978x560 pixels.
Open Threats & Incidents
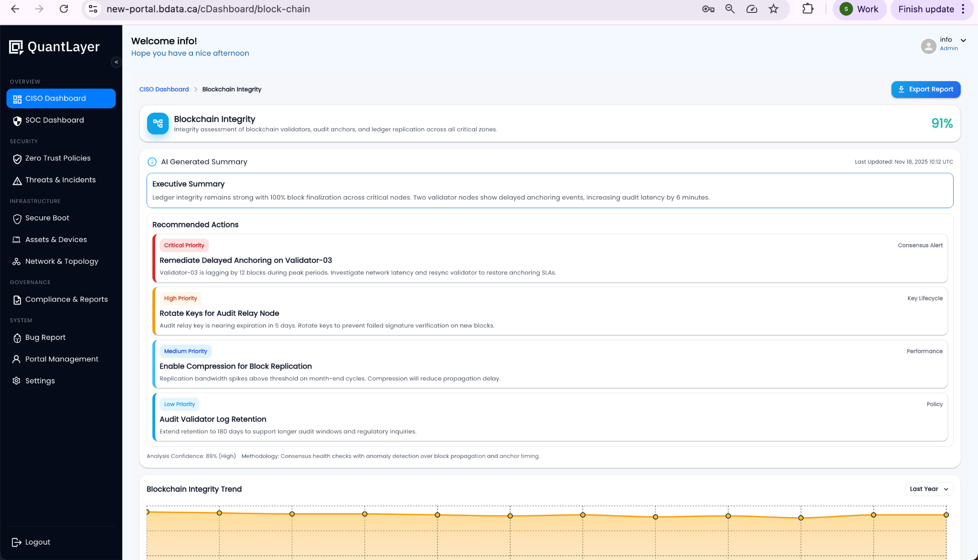(x=60, y=180)
